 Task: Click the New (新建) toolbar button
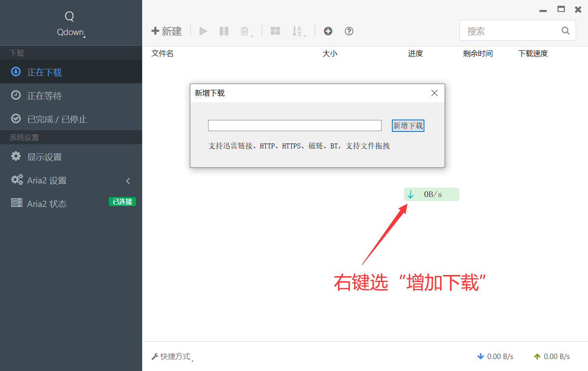[166, 31]
